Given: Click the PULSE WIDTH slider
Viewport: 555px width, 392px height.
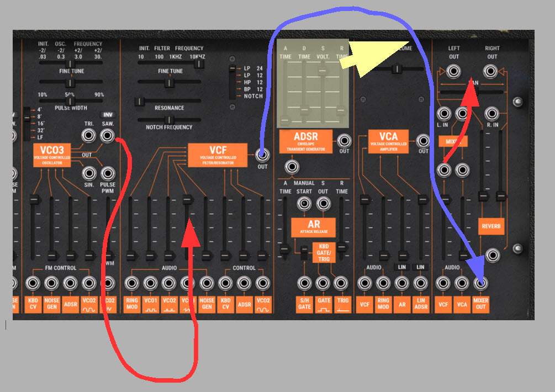Looking at the screenshot, I should [71, 101].
